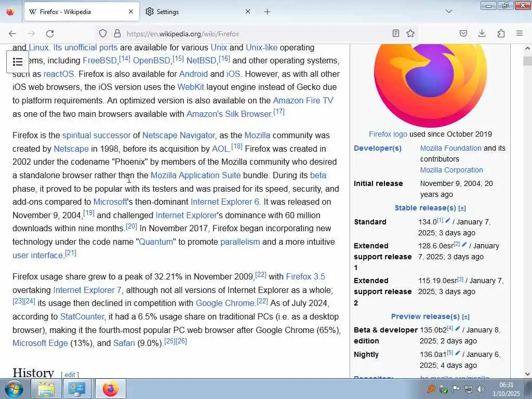Screen dimensions: 532x399
Task: Open the Firefox View icon
Action: [x=10, y=12]
